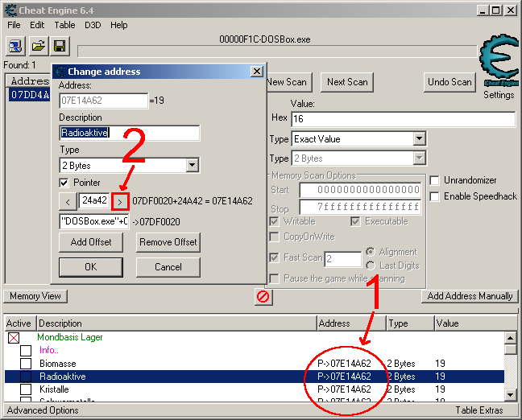The height and width of the screenshot is (420, 522).
Task: Click the Mondbasis Lager group header
Action: (69, 337)
